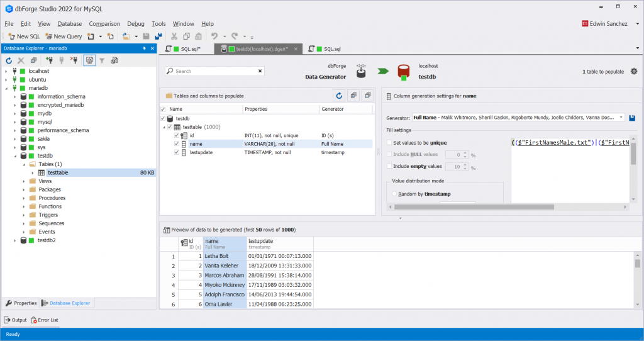This screenshot has width=644, height=341.
Task: Click the Redo arrow icon
Action: 235,36
